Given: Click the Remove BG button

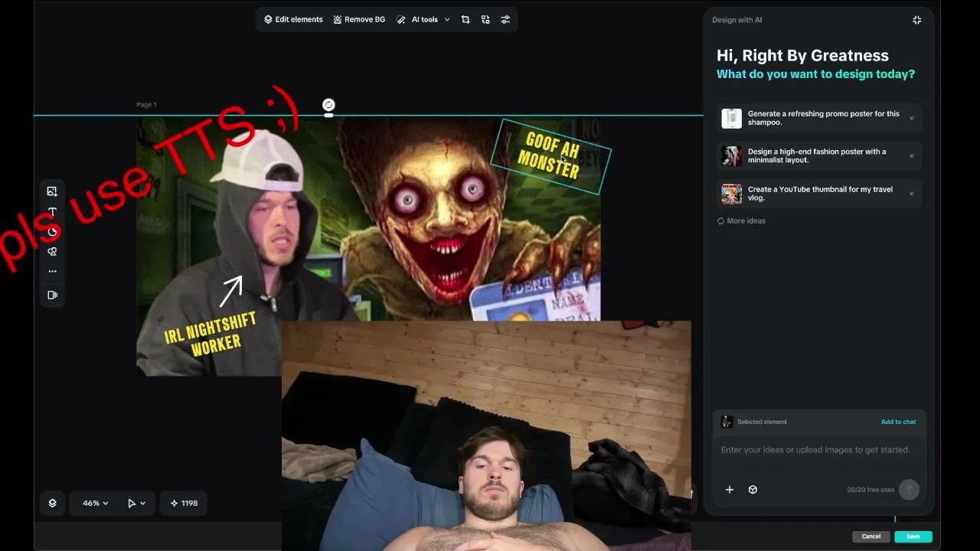Looking at the screenshot, I should 359,20.
